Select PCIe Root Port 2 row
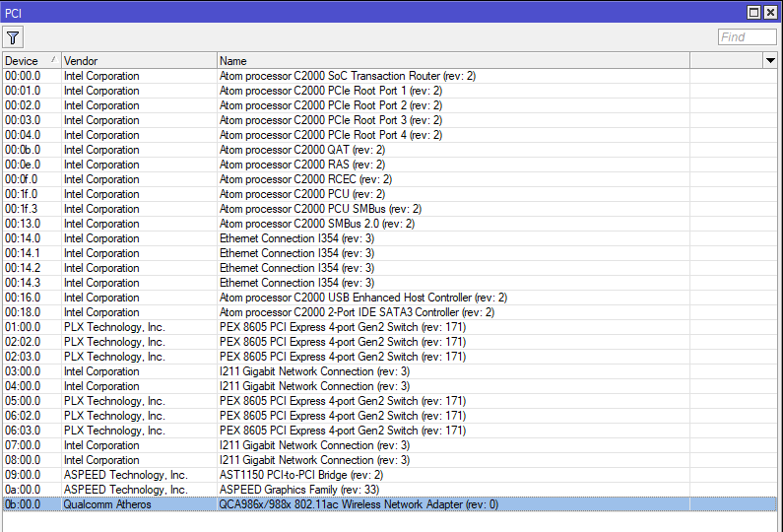The width and height of the screenshot is (783, 532). pyautogui.click(x=389, y=105)
